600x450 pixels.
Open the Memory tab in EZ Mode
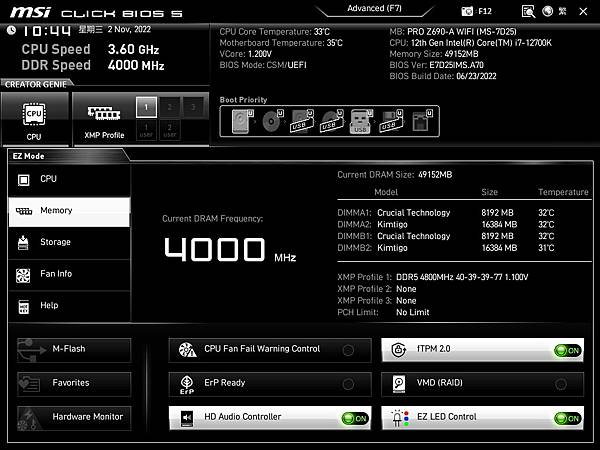pos(69,211)
